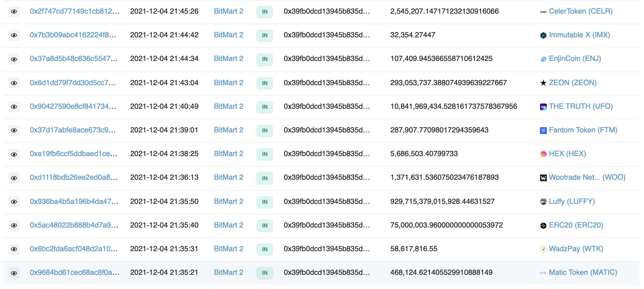Click the ZEON star icon
The height and width of the screenshot is (289, 644).
(x=543, y=83)
